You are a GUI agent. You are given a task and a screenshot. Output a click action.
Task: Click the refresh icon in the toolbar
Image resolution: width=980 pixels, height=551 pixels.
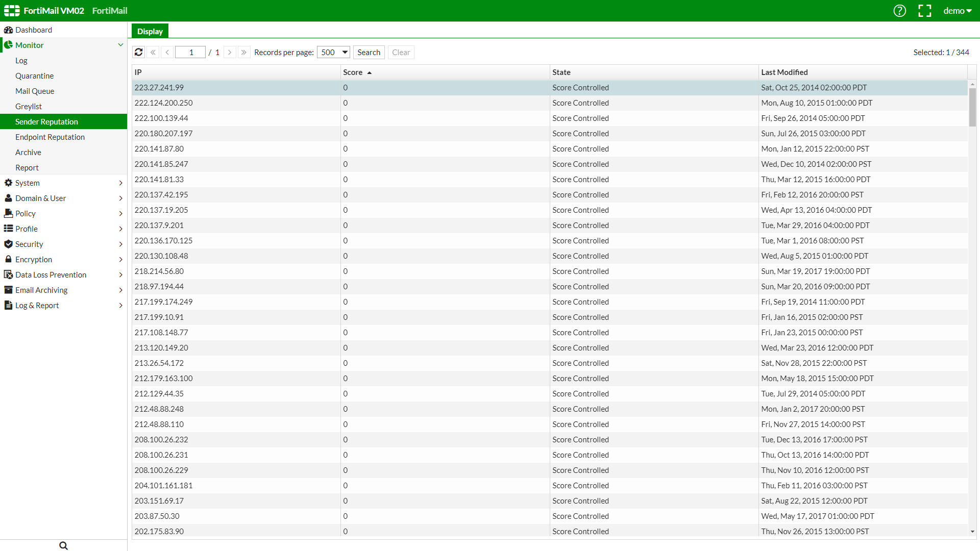(x=138, y=52)
